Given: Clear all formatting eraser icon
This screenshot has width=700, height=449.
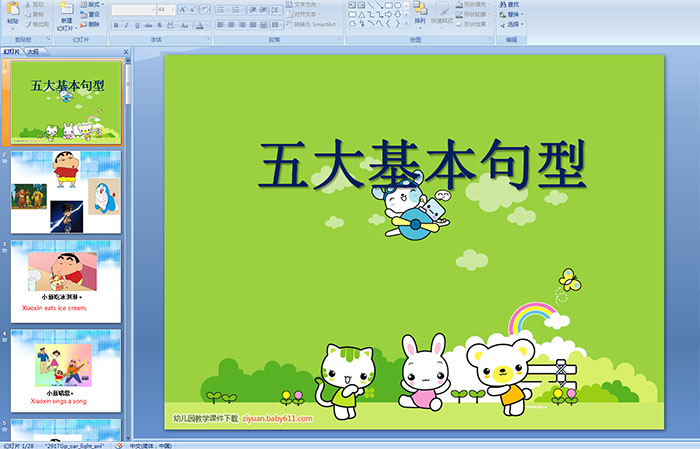Looking at the screenshot, I should pos(205,9).
